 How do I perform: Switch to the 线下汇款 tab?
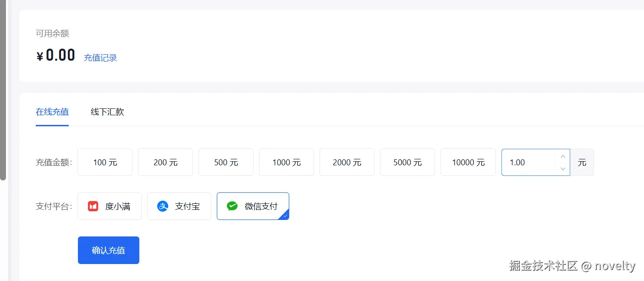coord(107,112)
